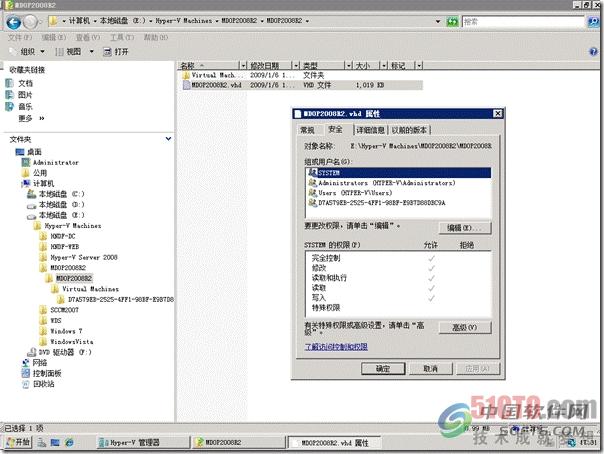This screenshot has height=454, width=604.
Task: Click the 音乐 favorites link icon
Action: 10,107
